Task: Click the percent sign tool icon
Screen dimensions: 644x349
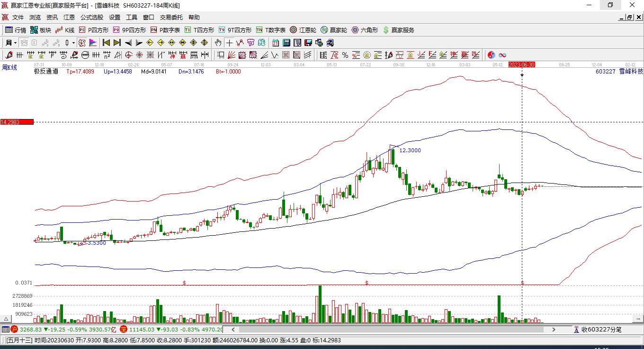Action: 345,55
